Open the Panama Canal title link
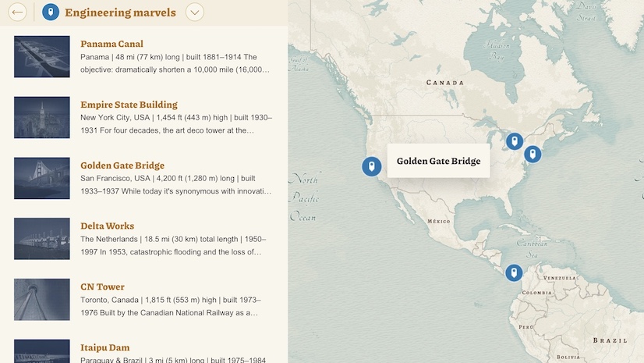The image size is (644, 363). click(x=111, y=44)
